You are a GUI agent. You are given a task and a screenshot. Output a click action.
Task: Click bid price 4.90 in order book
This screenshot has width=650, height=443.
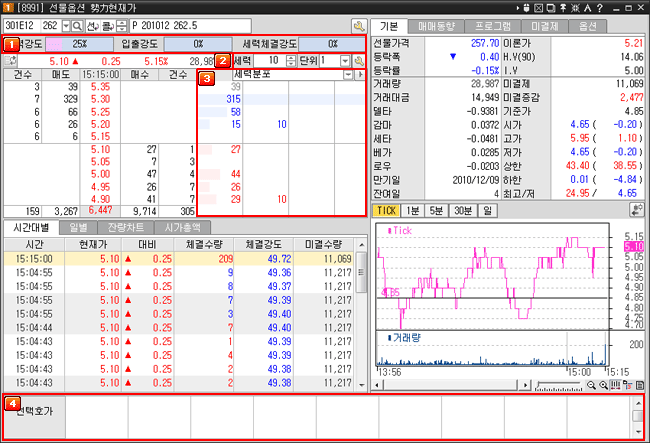(100, 199)
